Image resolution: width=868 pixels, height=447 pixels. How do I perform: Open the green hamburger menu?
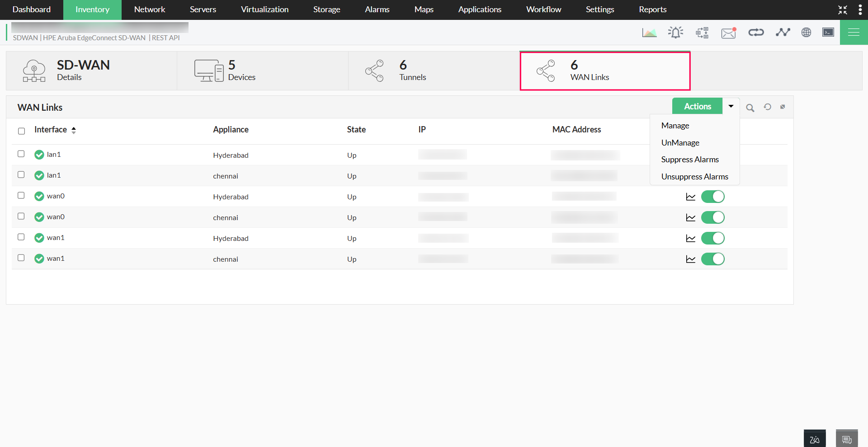[854, 32]
